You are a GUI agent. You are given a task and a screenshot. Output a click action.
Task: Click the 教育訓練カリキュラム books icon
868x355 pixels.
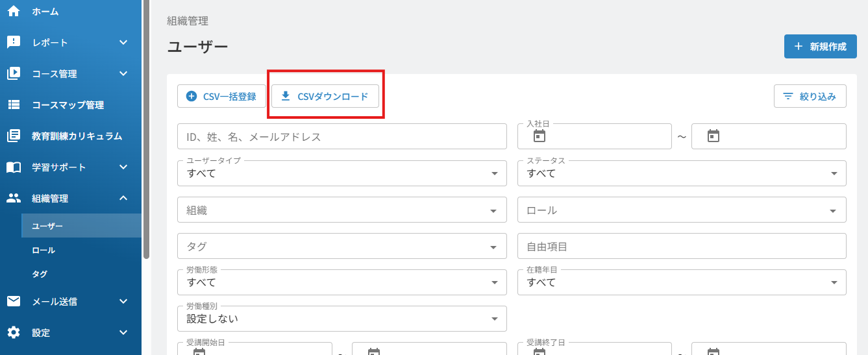pos(14,136)
